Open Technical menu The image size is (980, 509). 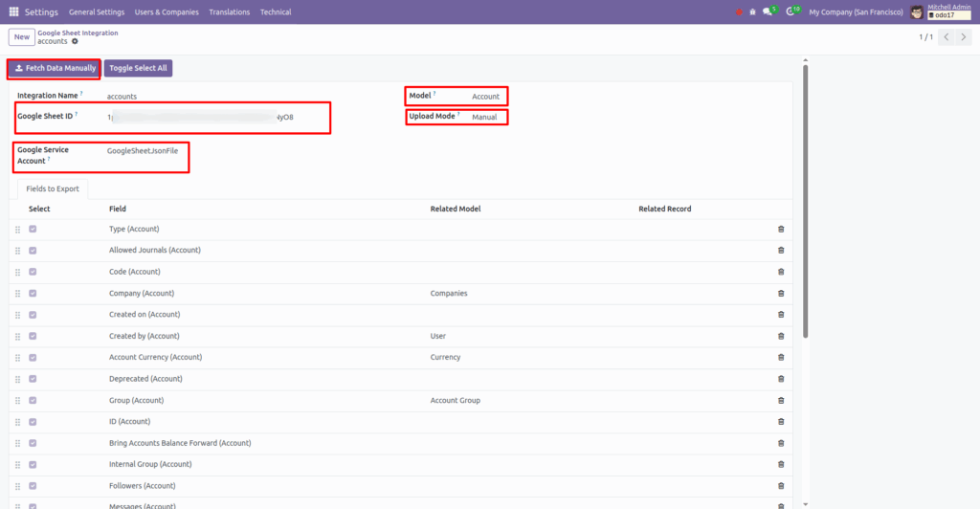click(276, 11)
